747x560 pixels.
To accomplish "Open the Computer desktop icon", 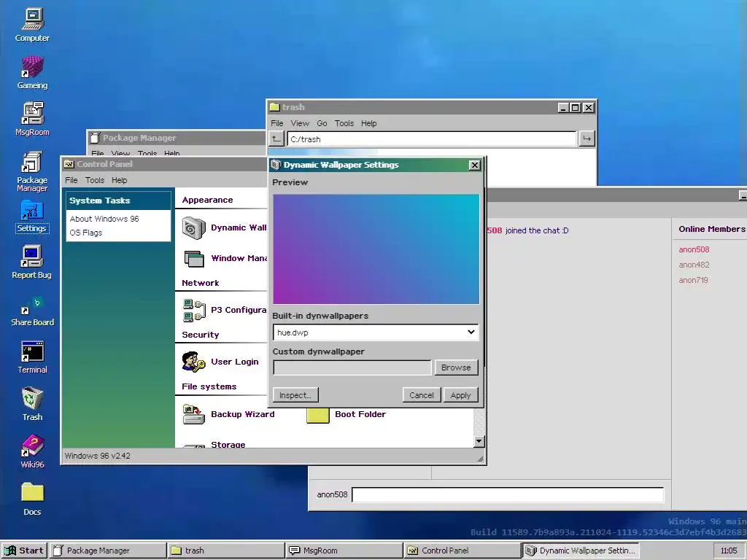I will 32,25.
